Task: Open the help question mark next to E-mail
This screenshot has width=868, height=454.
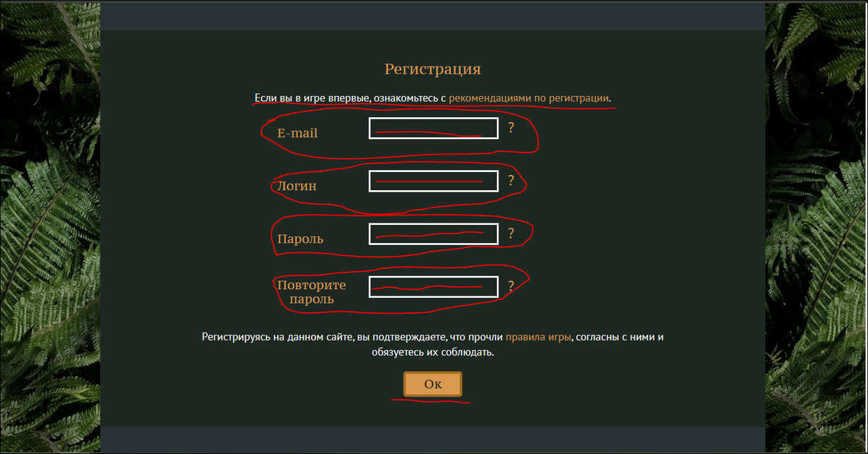Action: click(x=511, y=128)
